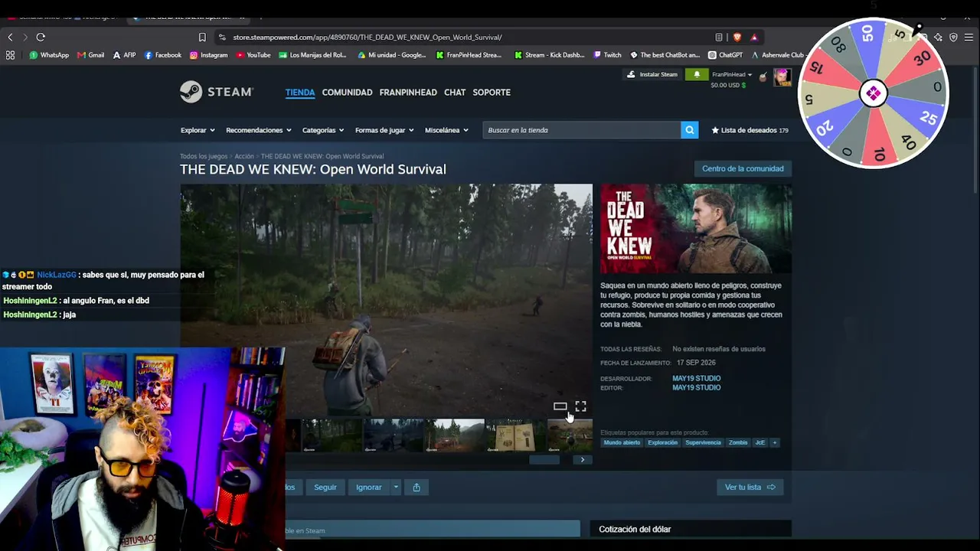This screenshot has width=980, height=551.
Task: Open Lista de deseados wishlist
Action: point(750,130)
